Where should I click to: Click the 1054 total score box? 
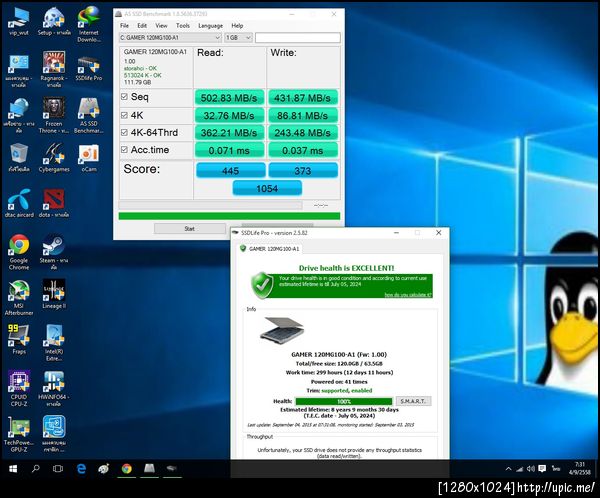(267, 188)
